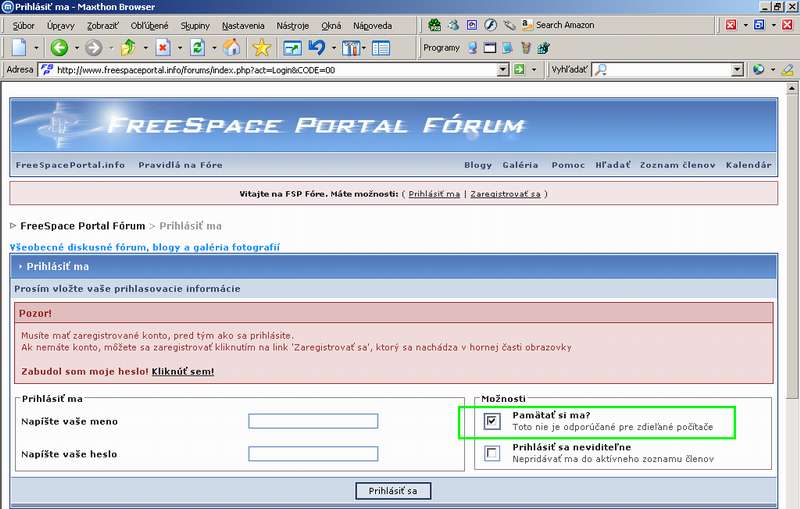
Task: Open the Pravidlá na Fóre link
Action: click(180, 165)
